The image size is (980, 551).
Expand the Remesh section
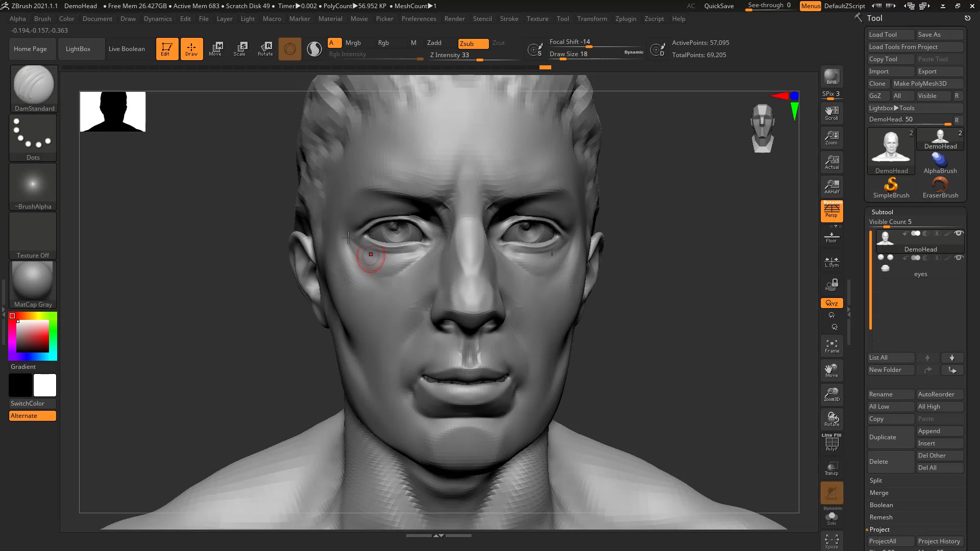[881, 517]
